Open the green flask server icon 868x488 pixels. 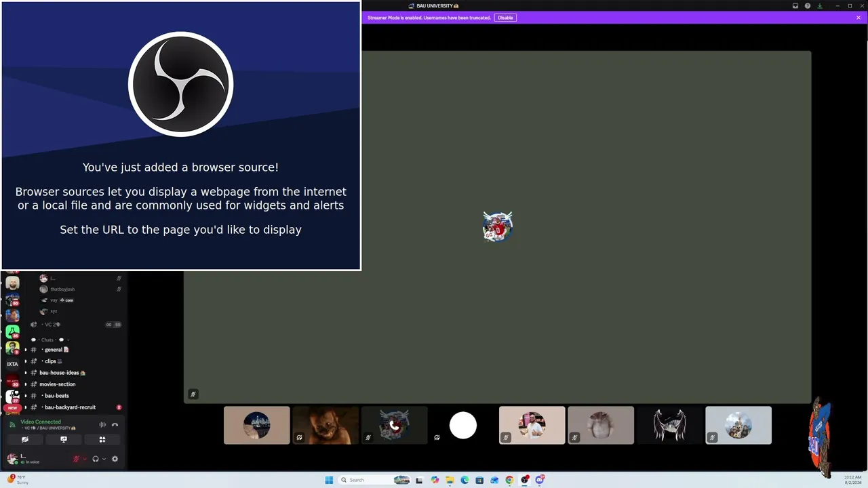click(x=12, y=332)
